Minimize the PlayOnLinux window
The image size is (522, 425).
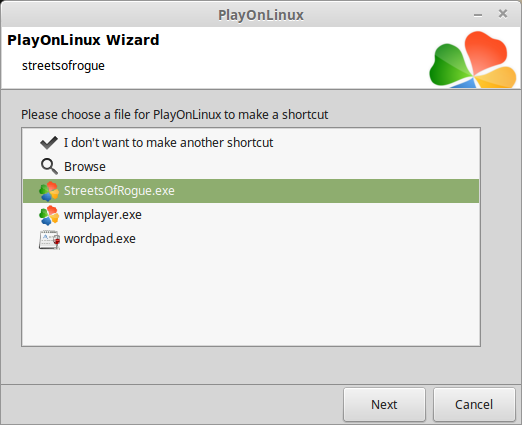point(478,15)
